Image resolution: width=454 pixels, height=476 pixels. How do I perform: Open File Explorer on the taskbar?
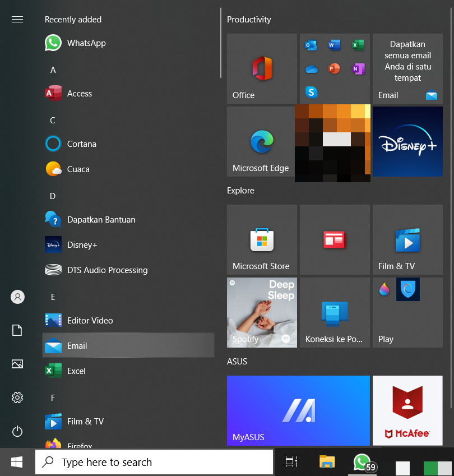click(x=327, y=462)
